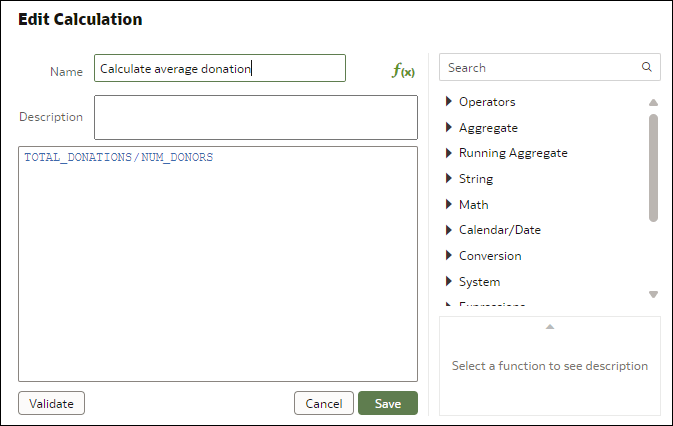Click the function list scrollbar thumb
The image size is (673, 426).
(x=653, y=168)
